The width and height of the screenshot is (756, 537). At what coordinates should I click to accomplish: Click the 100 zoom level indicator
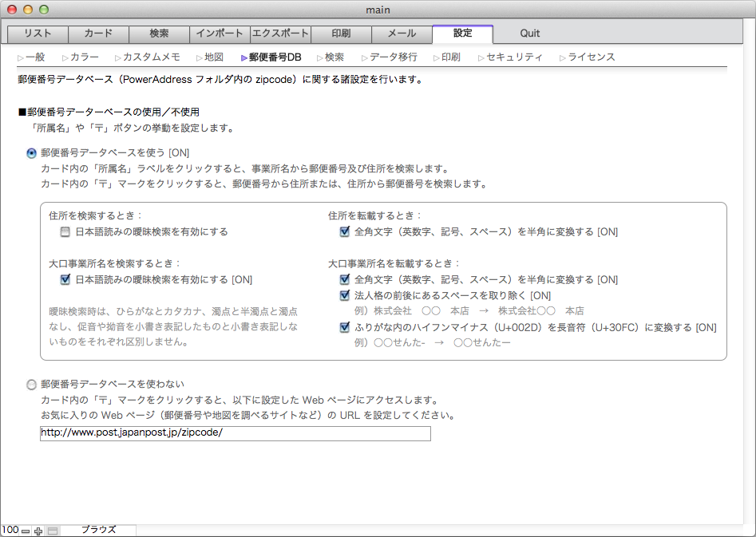(10, 531)
